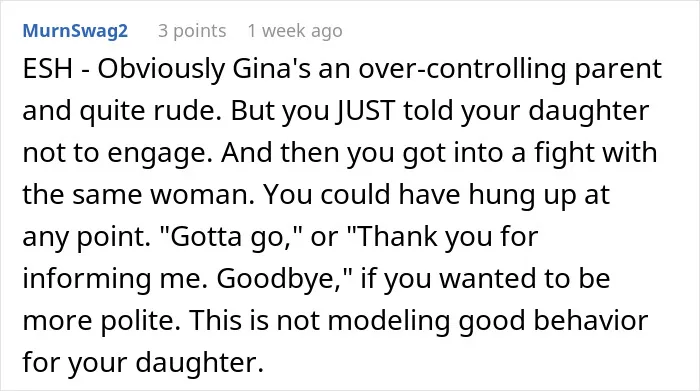Click the phrase 'the same woman'
Screen dimensions: 700x391
pyautogui.click(x=138, y=195)
